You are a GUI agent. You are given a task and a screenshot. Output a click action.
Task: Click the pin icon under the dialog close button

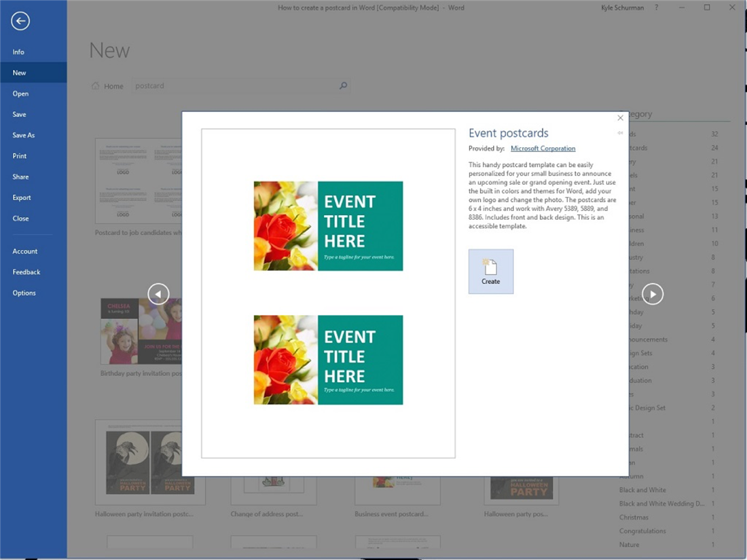[x=620, y=133]
